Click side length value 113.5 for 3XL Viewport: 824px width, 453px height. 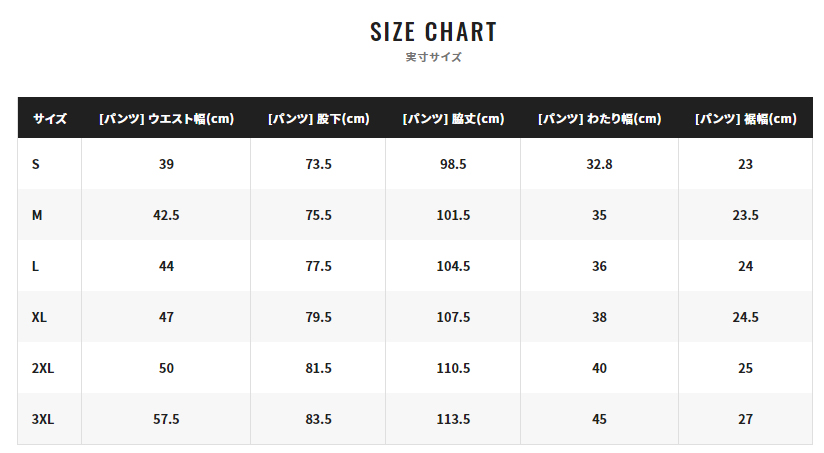point(453,419)
